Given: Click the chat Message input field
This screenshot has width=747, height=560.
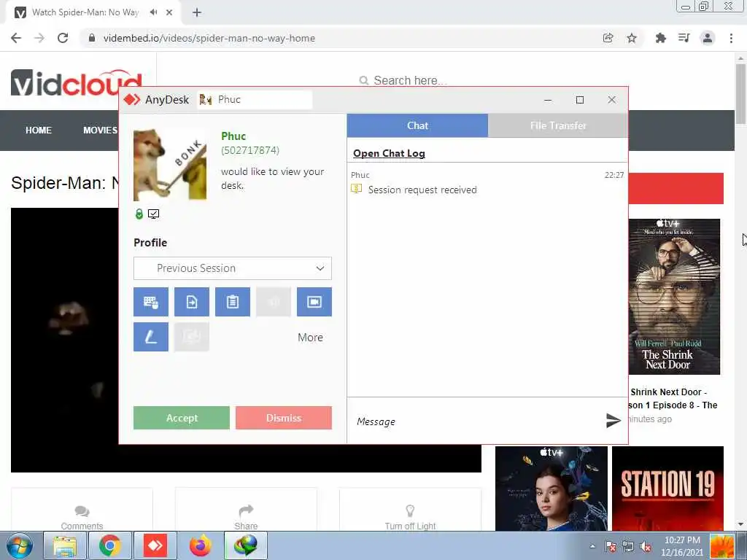Looking at the screenshot, I should pos(476,421).
